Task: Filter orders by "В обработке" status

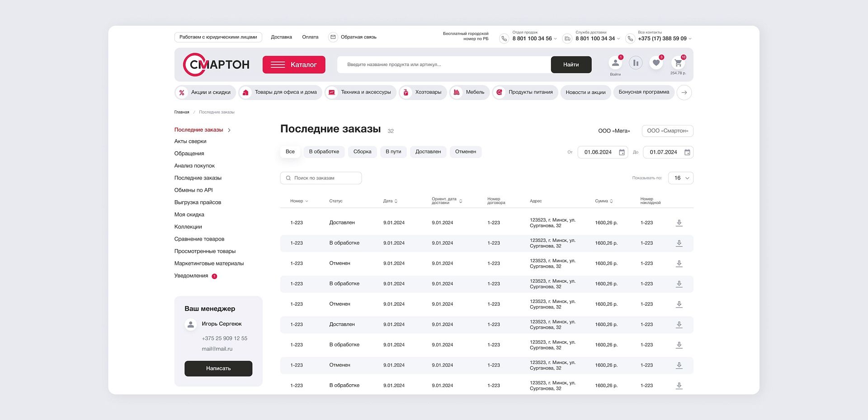Action: (x=324, y=152)
